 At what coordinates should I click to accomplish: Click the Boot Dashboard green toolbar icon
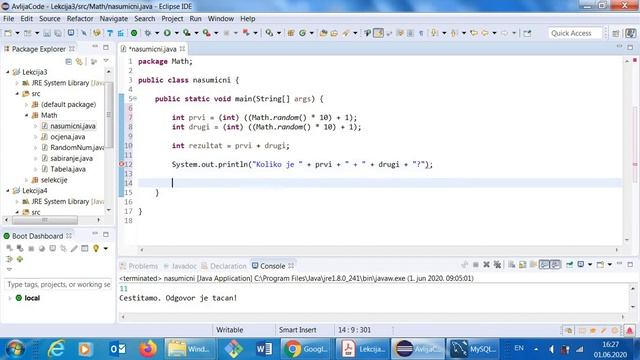coord(134,33)
